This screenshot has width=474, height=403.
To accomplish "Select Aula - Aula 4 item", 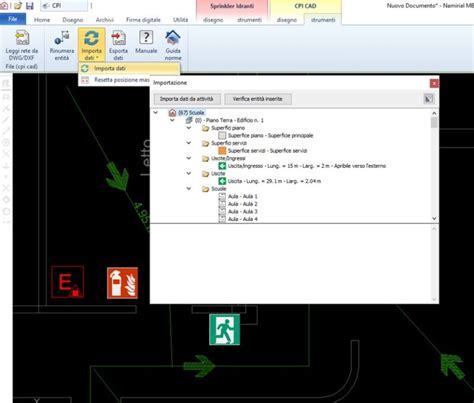I will pos(243,219).
